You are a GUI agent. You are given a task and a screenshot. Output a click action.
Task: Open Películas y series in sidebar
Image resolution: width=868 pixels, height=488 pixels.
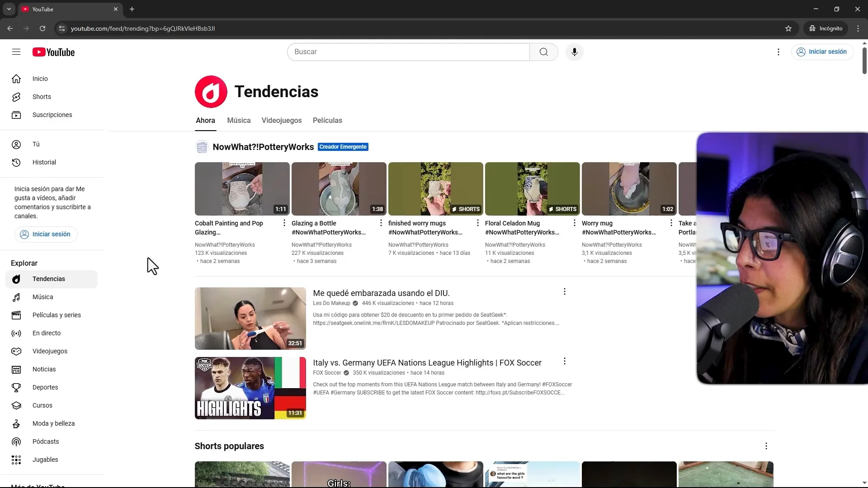click(x=52, y=315)
